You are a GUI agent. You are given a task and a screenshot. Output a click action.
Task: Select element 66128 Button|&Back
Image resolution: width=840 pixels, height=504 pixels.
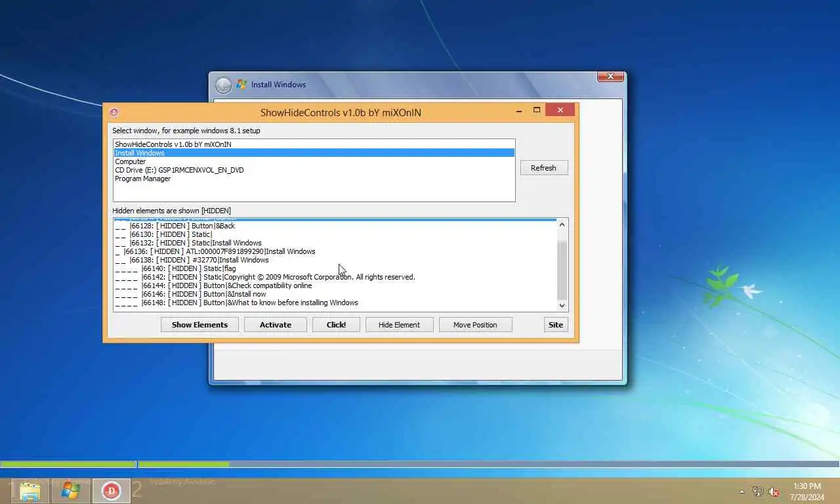335,226
